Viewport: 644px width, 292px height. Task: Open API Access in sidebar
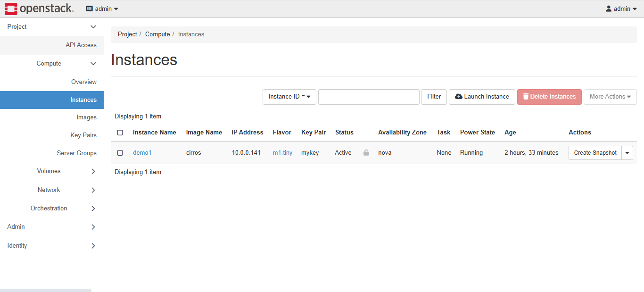[52, 45]
